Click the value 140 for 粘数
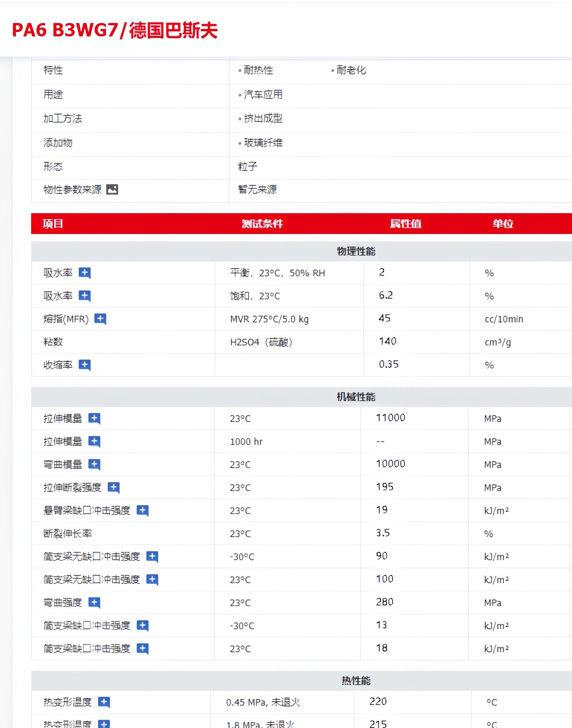Viewport: 572px width, 728px height. (388, 341)
